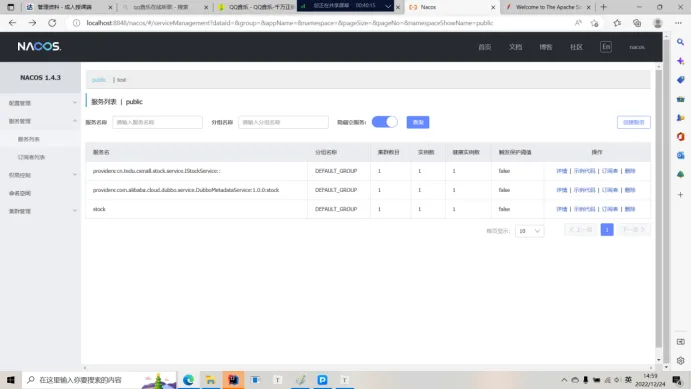
Task: Open 订阅者 for the stock service row
Action: pos(610,209)
